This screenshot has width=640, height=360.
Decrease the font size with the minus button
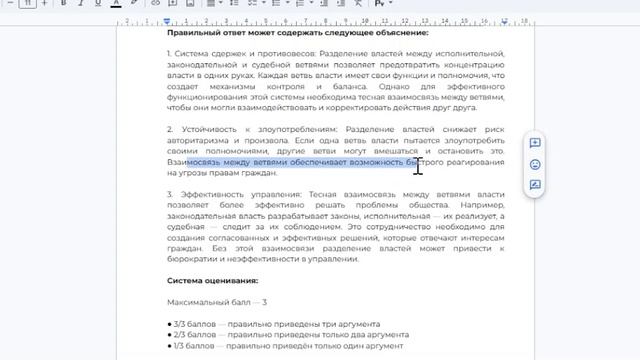[11, 3]
